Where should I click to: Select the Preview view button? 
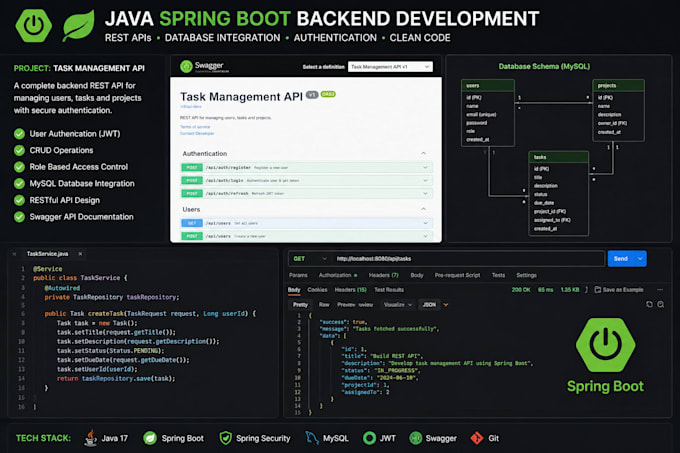[346, 305]
